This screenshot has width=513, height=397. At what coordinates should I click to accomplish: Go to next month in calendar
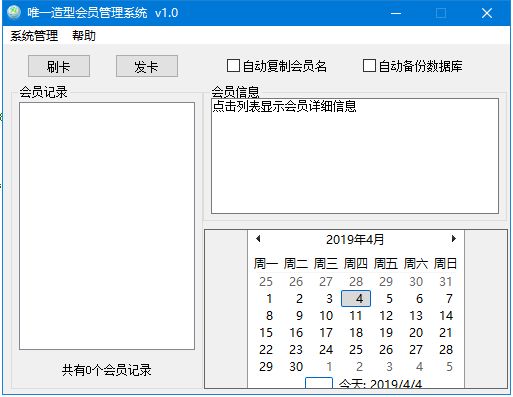[x=453, y=239]
